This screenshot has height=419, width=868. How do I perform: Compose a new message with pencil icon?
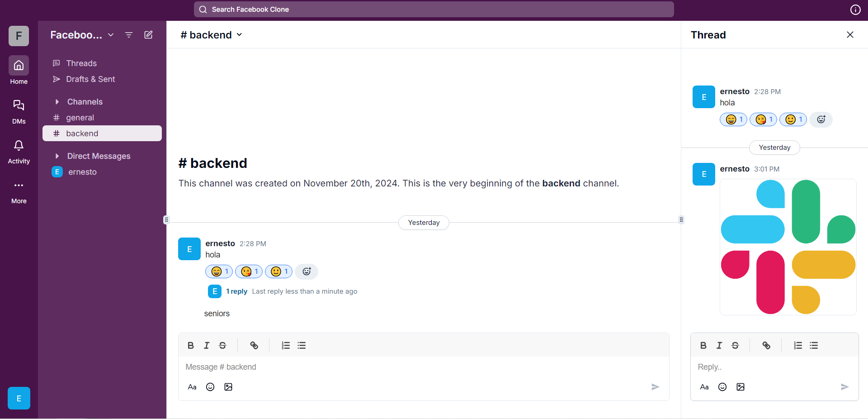(x=148, y=35)
